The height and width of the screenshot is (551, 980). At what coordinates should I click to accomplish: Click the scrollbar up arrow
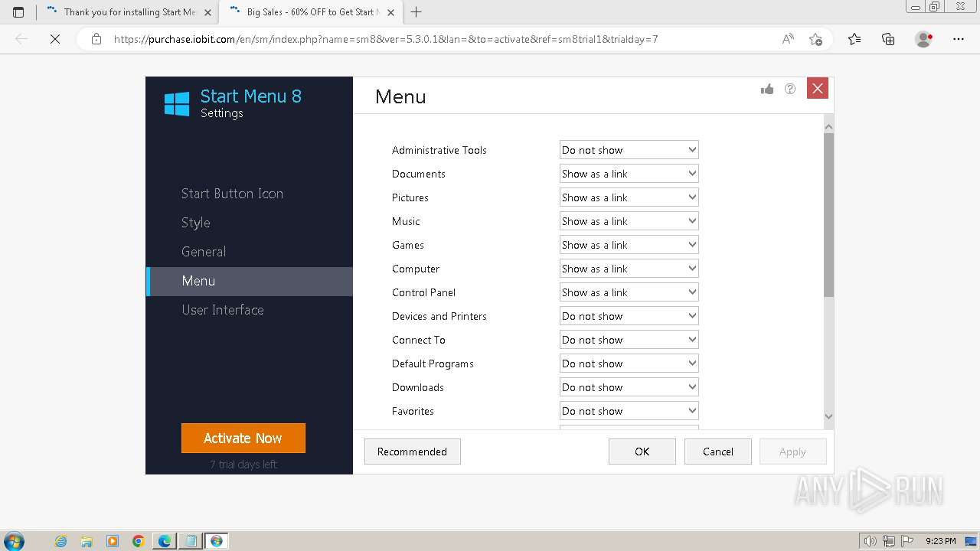point(828,126)
